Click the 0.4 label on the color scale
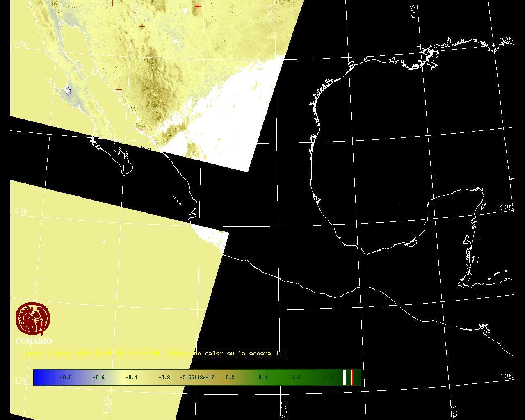525x420 pixels. pos(262,377)
